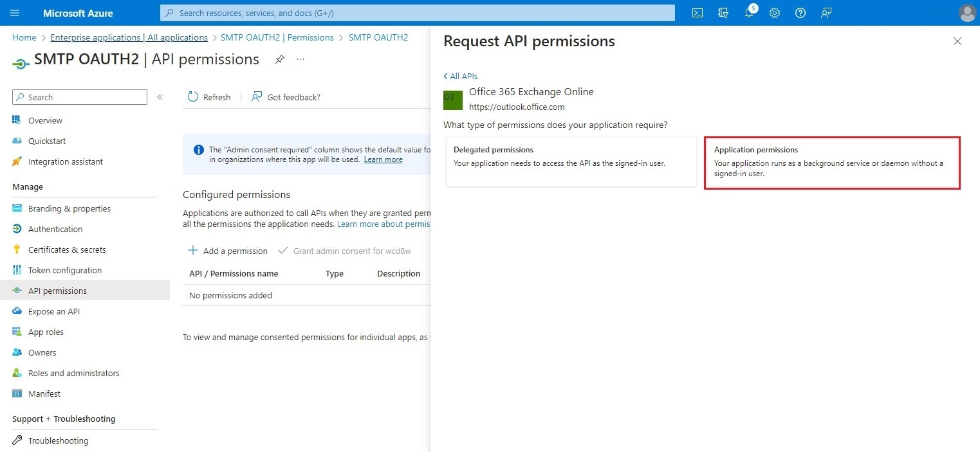Screen dimensions: 980x452
Task: Open the directory and subscription filter
Action: tap(723, 13)
